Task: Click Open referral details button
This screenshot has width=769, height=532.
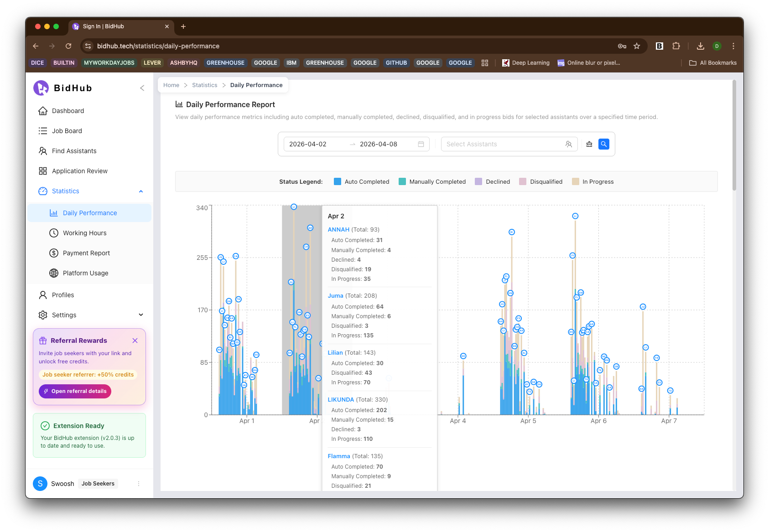Action: pos(75,391)
